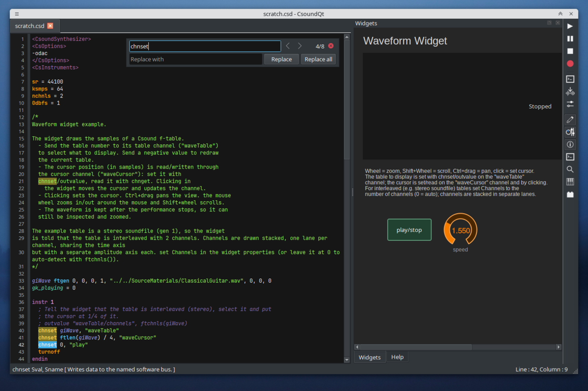Viewport: 588px width, 391px height.
Task: Click the play/stop widget button
Action: pos(409,230)
